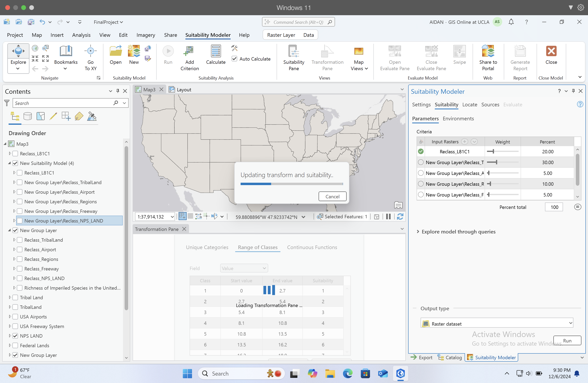Check the Reclass_NPS_LAND layer under New Group Layer\
The height and width of the screenshot is (383, 588).
pyautogui.click(x=20, y=221)
